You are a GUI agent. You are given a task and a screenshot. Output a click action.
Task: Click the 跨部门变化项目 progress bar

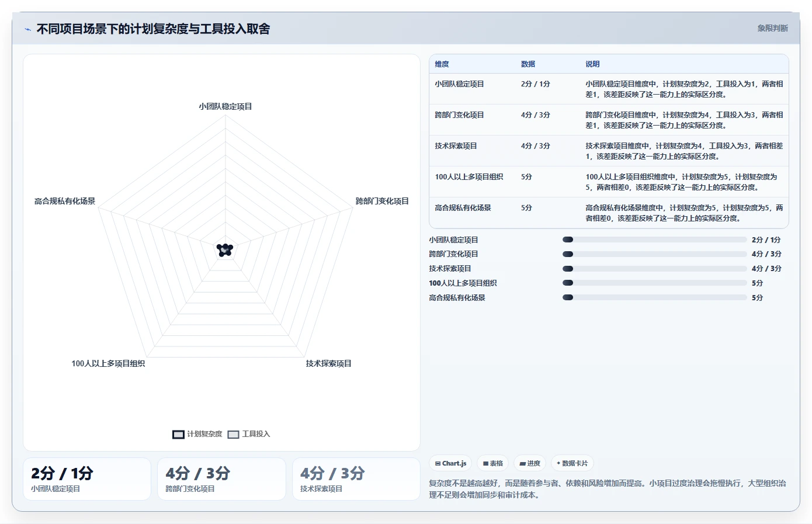[x=654, y=254]
